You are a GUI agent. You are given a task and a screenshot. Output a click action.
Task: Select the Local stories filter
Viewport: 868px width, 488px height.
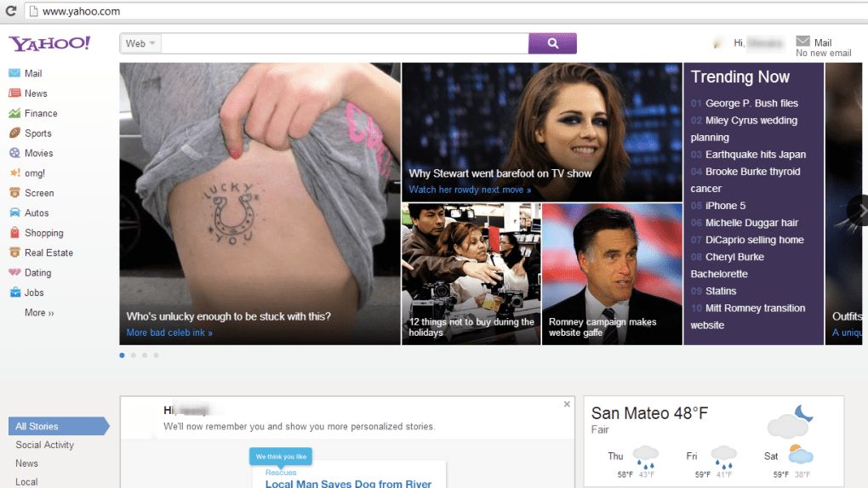26,482
